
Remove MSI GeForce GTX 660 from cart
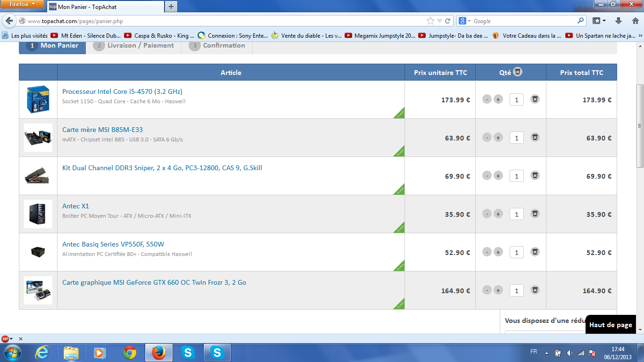pyautogui.click(x=535, y=290)
